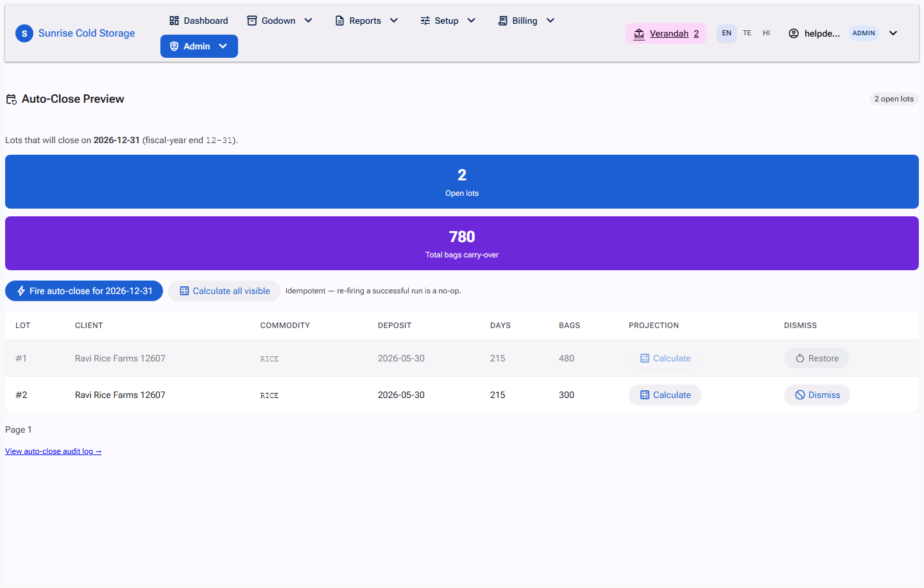Click the user account avatar icon
Screen dimensions: 924x588
[794, 33]
